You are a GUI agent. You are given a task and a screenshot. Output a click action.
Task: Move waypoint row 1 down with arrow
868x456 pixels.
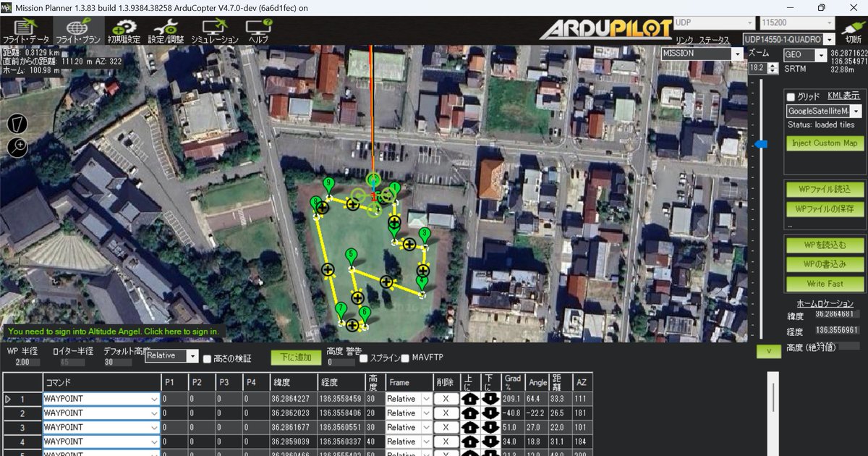(490, 399)
